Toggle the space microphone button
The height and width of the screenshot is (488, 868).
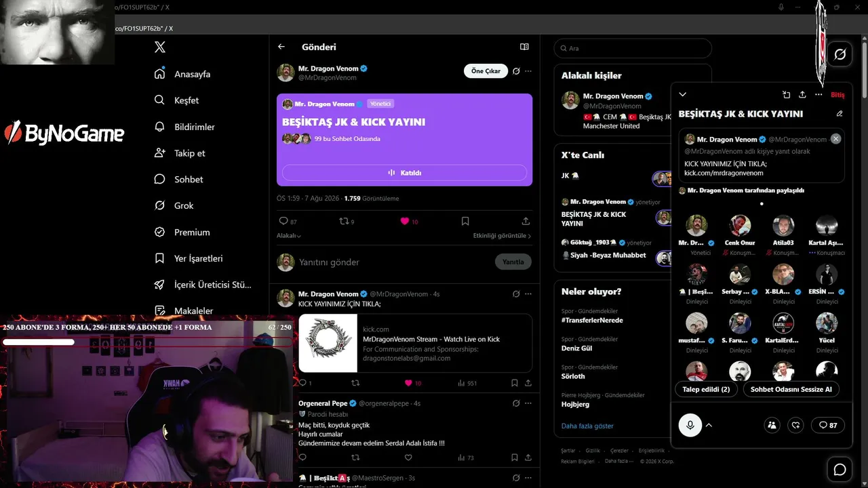(x=690, y=425)
